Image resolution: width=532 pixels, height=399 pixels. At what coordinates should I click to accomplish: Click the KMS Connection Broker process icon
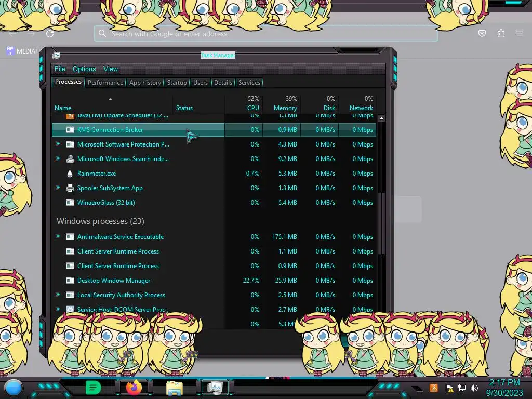[70, 129]
